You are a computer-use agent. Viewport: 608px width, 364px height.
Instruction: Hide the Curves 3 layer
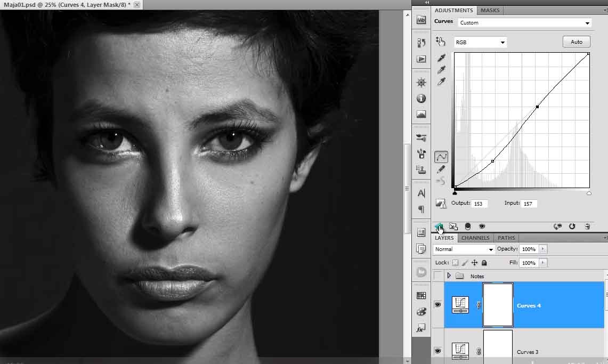[437, 351]
